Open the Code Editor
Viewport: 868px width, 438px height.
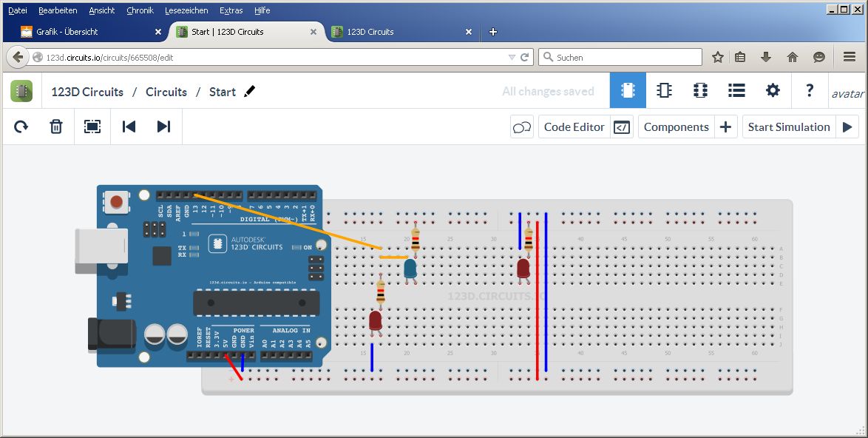pos(586,127)
